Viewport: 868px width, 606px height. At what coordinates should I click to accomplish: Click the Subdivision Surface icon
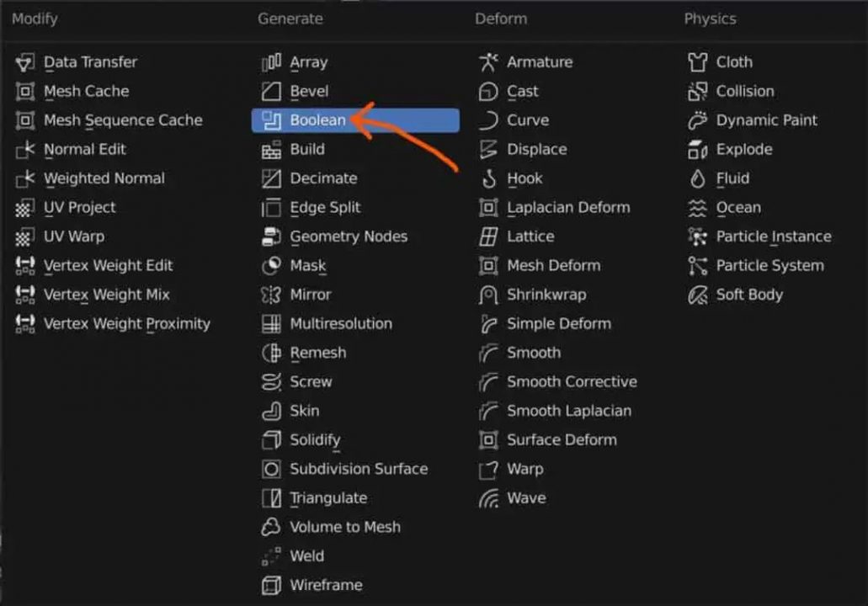point(271,469)
